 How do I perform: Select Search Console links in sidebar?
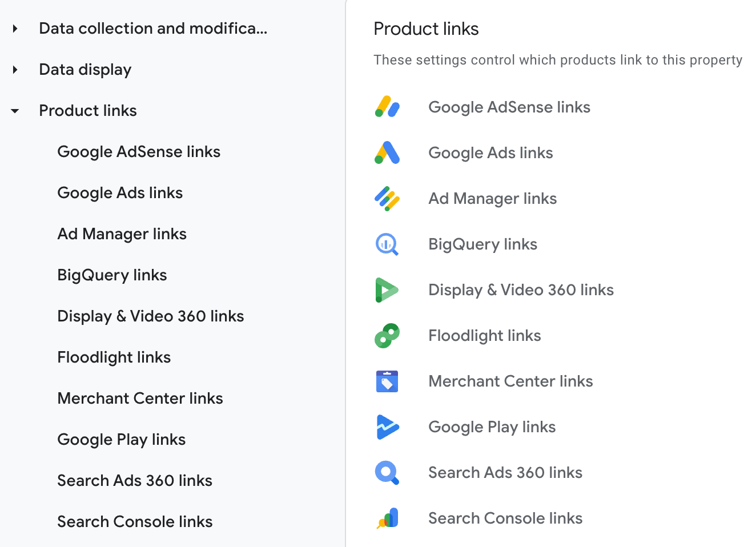pos(135,522)
